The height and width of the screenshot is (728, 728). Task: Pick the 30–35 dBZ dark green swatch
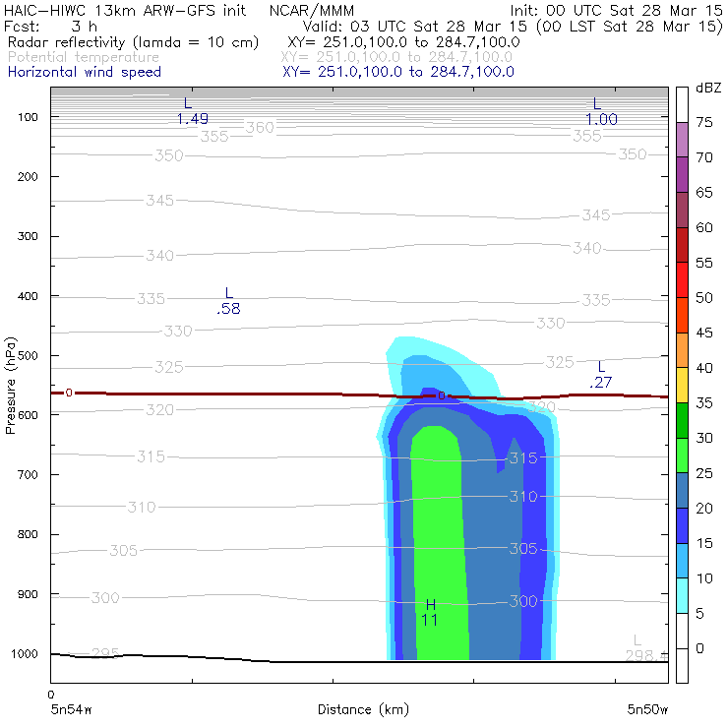(x=682, y=420)
